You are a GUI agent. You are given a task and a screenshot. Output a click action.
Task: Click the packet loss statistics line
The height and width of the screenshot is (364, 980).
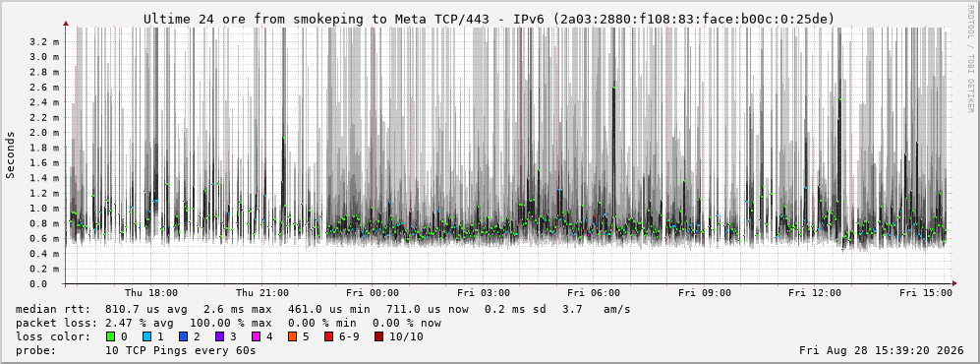coord(228,324)
